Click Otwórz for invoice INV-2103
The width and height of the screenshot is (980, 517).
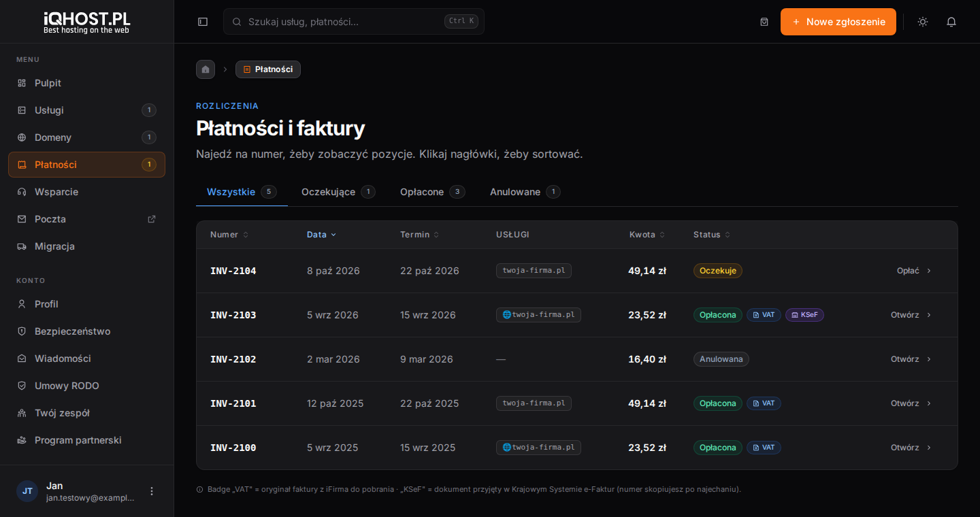pyautogui.click(x=911, y=315)
